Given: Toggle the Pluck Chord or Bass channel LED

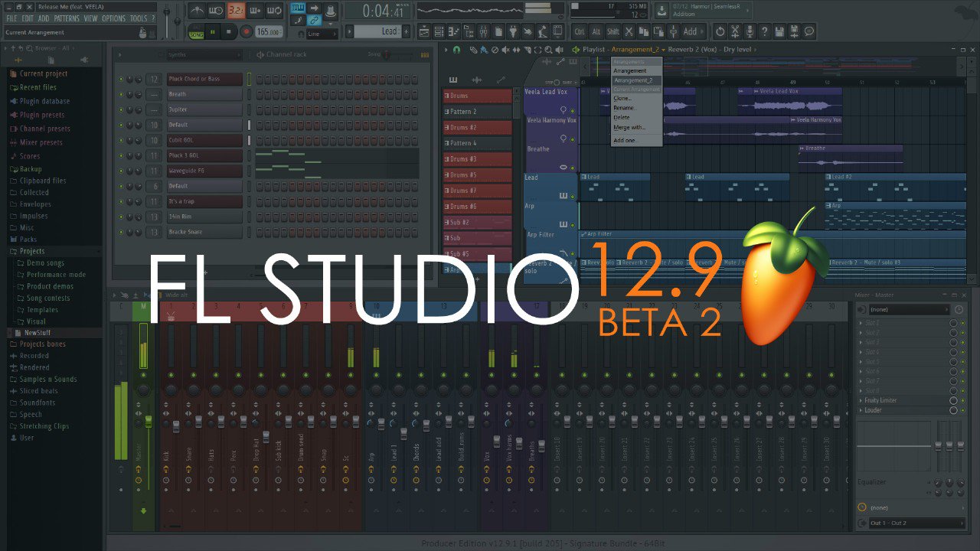Looking at the screenshot, I should click(x=120, y=79).
